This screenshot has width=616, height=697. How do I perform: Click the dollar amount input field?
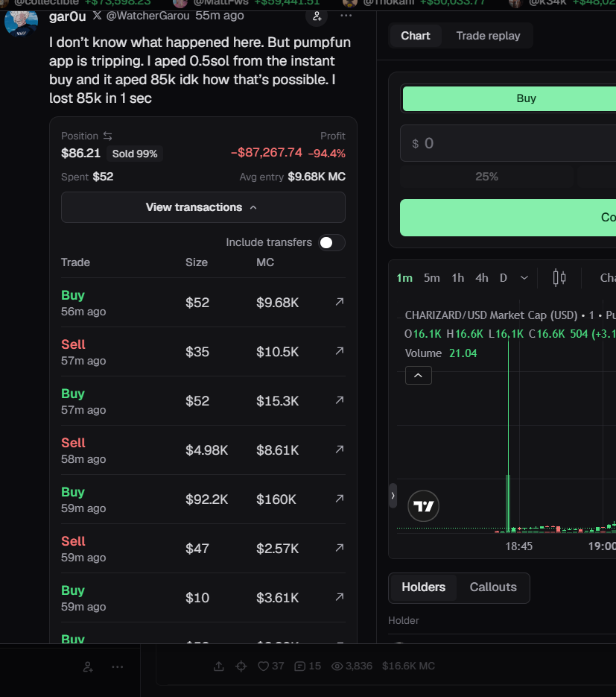click(x=508, y=143)
